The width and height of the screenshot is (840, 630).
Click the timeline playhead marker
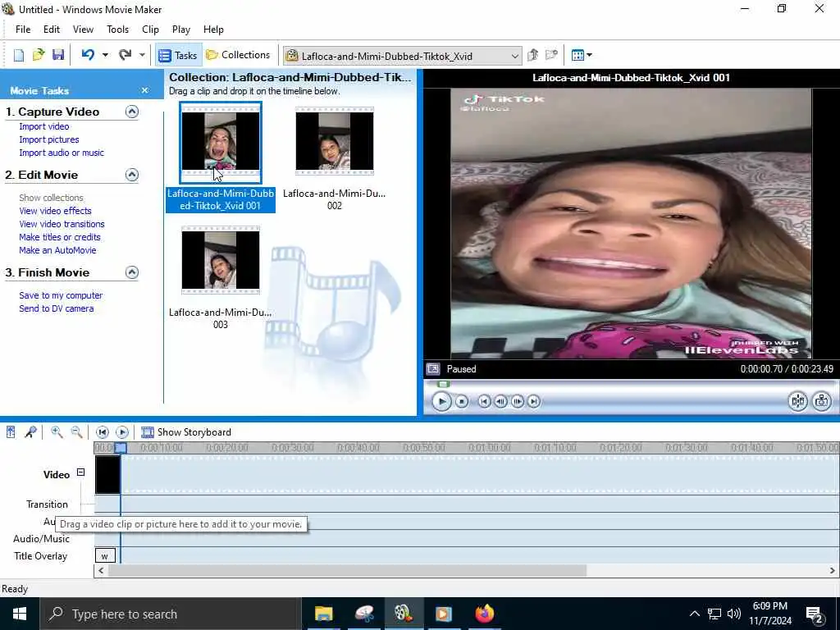point(121,448)
